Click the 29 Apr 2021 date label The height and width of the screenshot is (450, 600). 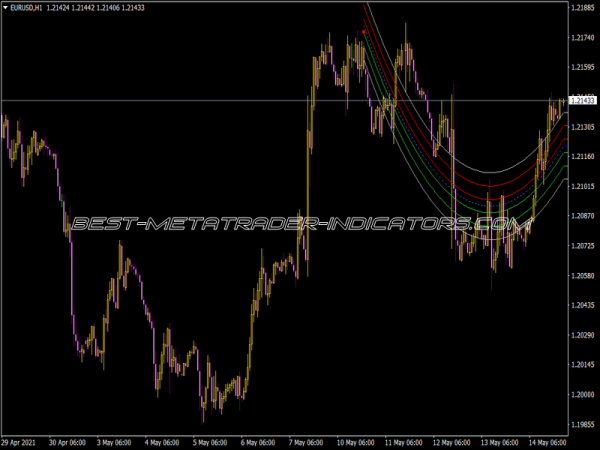22,441
